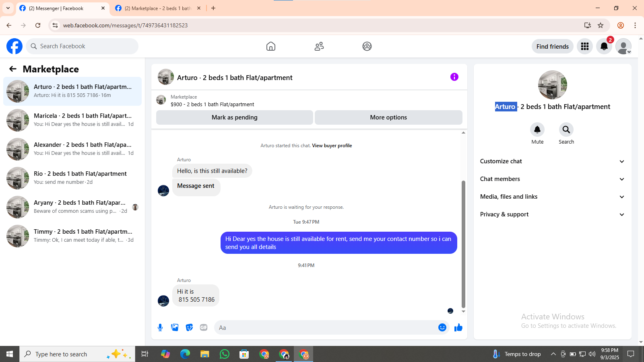
Task: Open the install app icon in address bar
Action: pos(588,25)
